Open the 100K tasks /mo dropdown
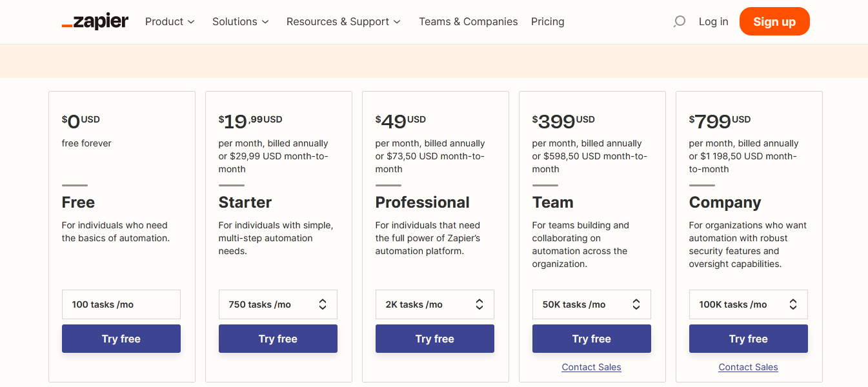The width and height of the screenshot is (868, 387). (x=749, y=304)
